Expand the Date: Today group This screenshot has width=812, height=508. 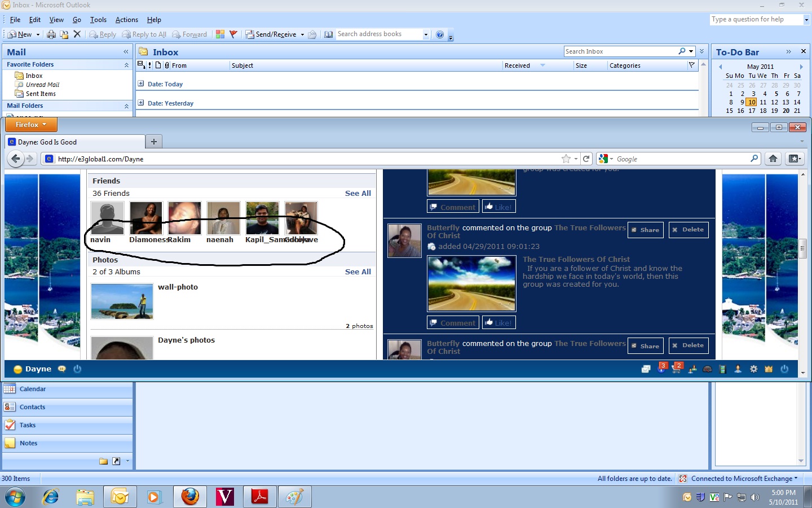[x=141, y=84]
